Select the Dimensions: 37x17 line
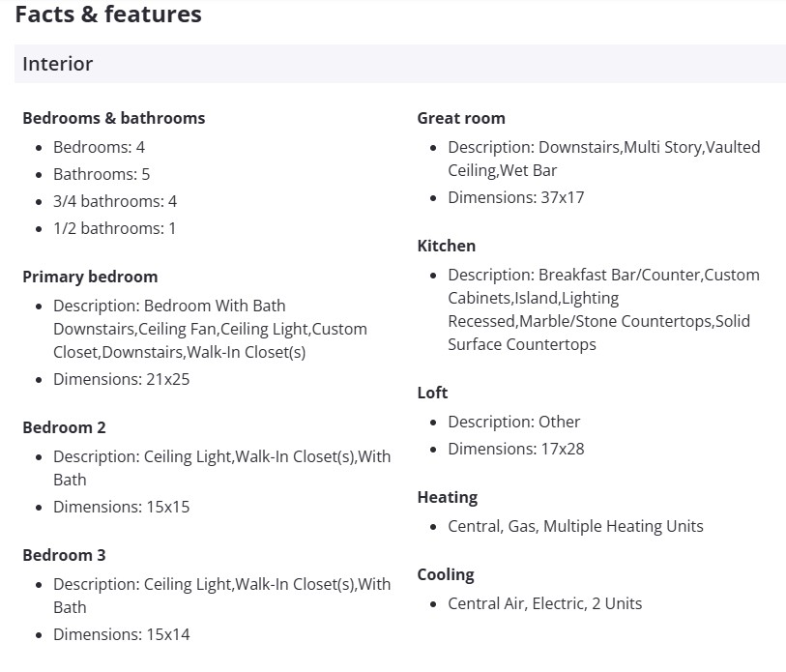The image size is (786, 672). coord(515,197)
